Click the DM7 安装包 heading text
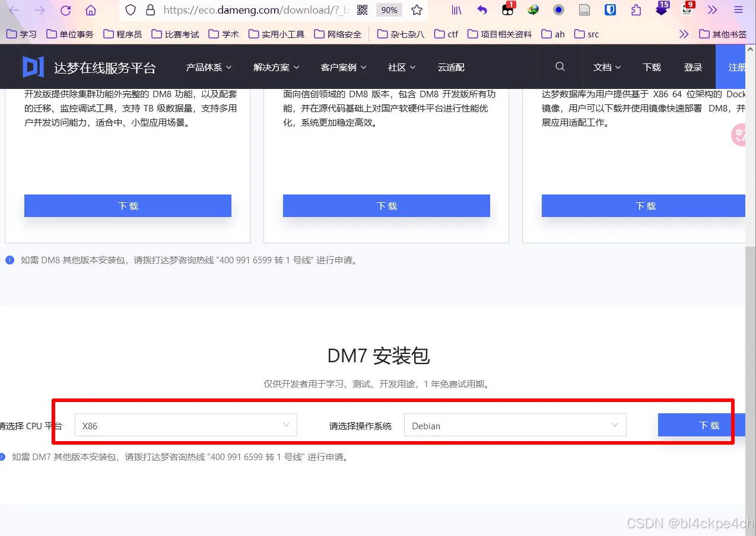Image resolution: width=756 pixels, height=536 pixels. tap(378, 356)
